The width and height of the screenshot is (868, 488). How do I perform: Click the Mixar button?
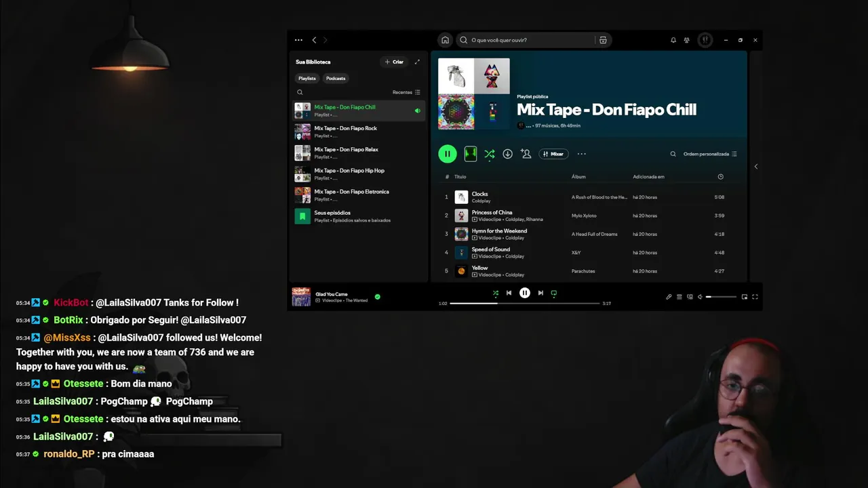[x=553, y=154]
